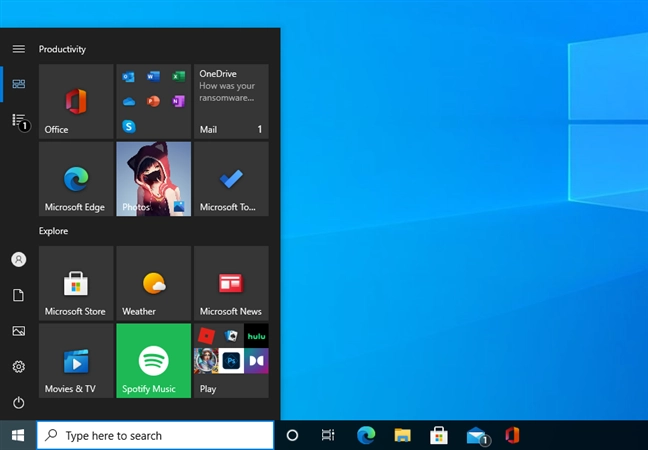This screenshot has width=648, height=450.
Task: Open Solitaire in the Play folder tile
Action: pos(231,336)
